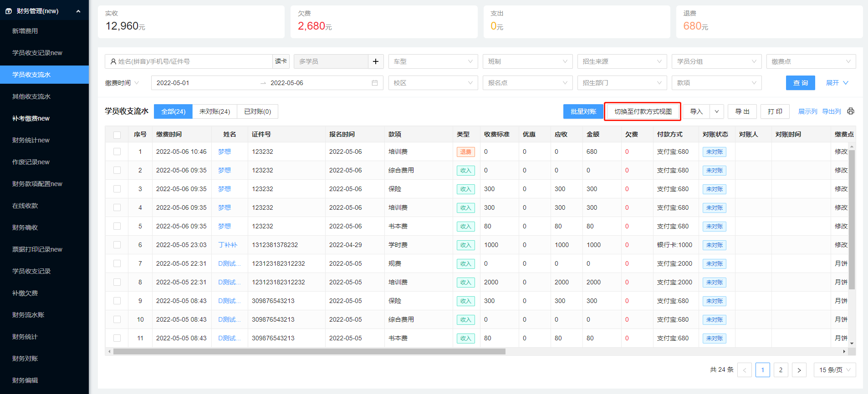Click the table's horizontal scrollbar
This screenshot has height=394, width=868.
310,351
